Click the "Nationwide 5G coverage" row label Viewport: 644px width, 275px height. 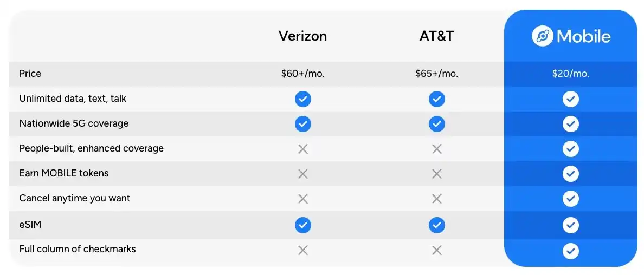point(74,123)
